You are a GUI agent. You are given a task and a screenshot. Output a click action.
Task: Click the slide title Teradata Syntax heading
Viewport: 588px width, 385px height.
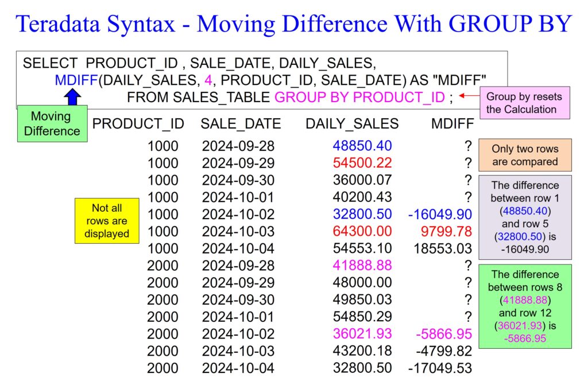click(x=293, y=24)
